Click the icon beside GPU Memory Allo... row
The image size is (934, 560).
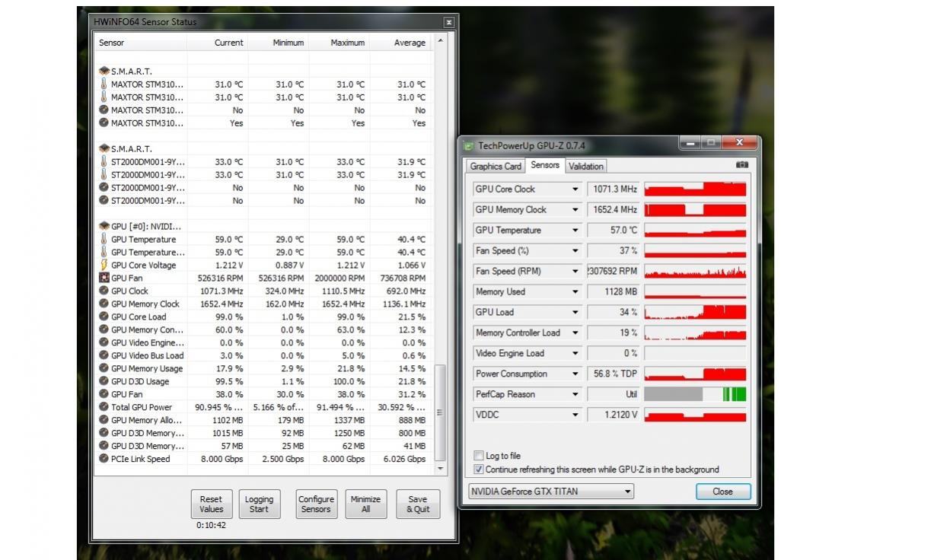click(x=104, y=420)
